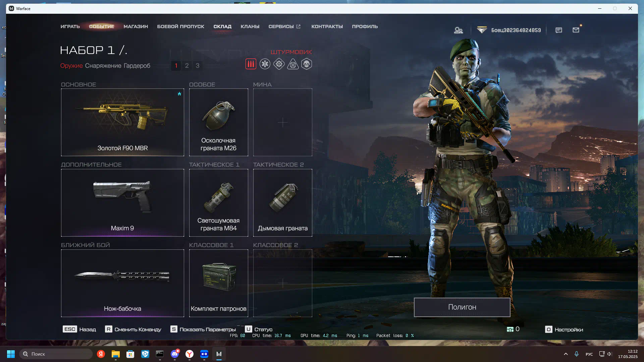The height and width of the screenshot is (362, 644).
Task: Click the ESC key icon
Action: point(70,329)
